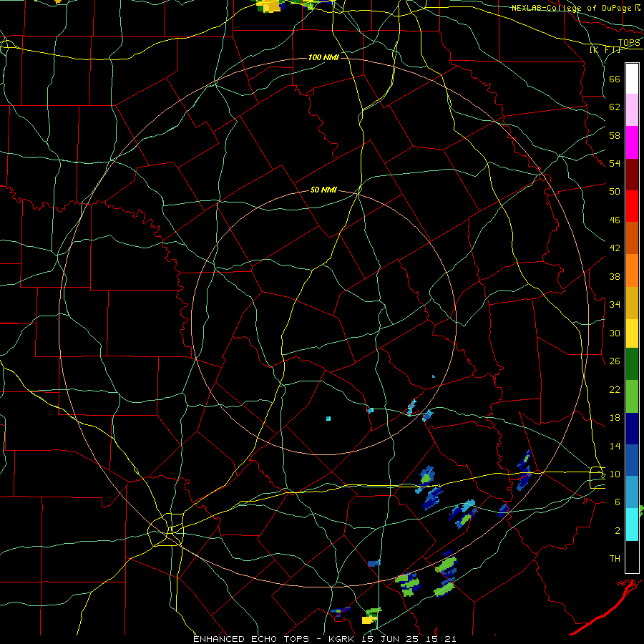Click the 'TH' threshold legend label
Image resolution: width=644 pixels, height=644 pixels.
pyautogui.click(x=615, y=559)
